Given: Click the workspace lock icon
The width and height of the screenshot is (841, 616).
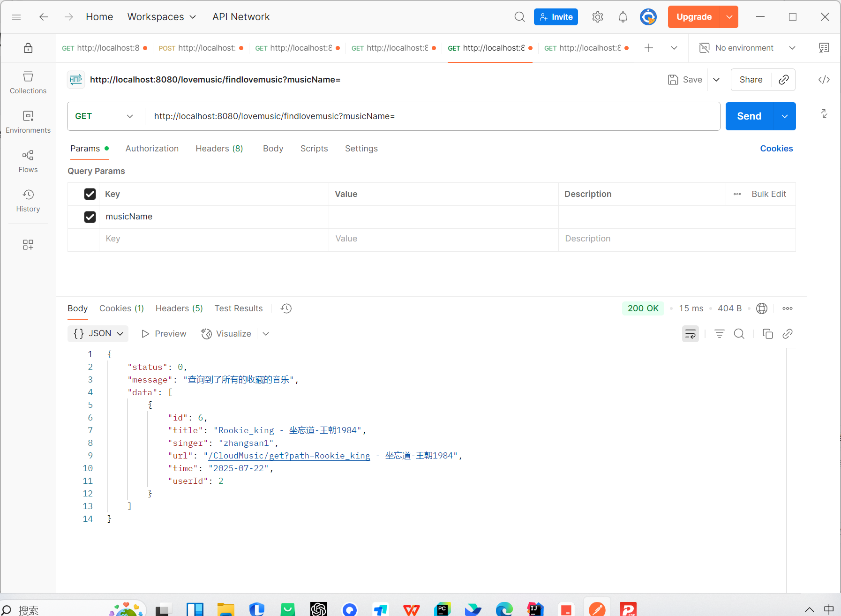Looking at the screenshot, I should (x=28, y=48).
